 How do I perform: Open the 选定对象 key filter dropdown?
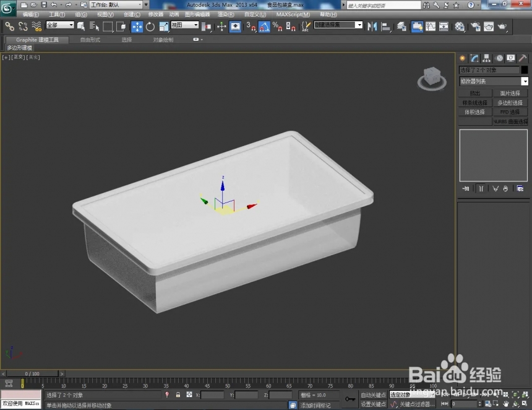[412, 395]
